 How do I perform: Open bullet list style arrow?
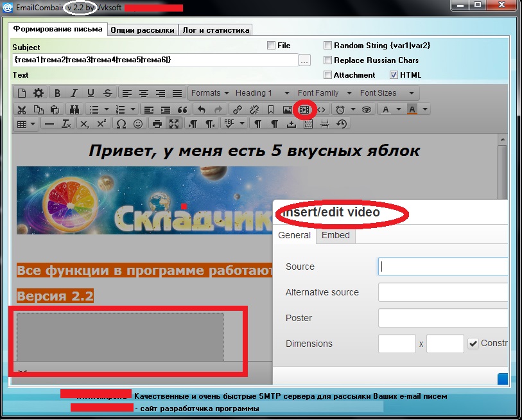[x=107, y=109]
